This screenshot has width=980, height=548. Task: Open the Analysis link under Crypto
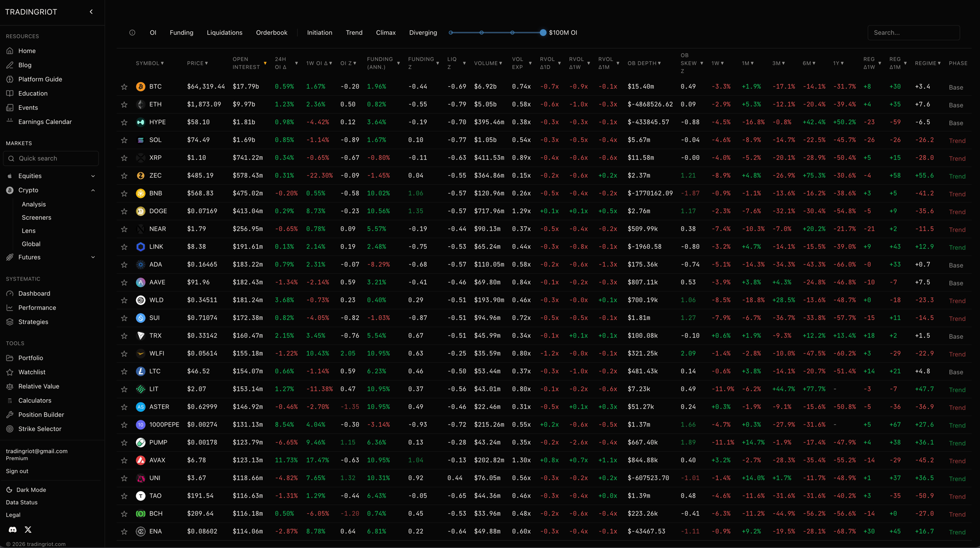click(x=33, y=204)
